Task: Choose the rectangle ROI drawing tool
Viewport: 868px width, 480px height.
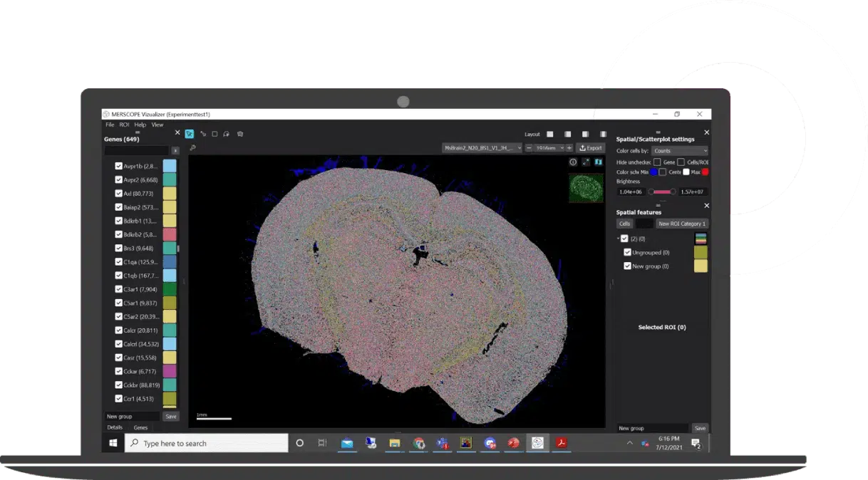Action: click(215, 133)
